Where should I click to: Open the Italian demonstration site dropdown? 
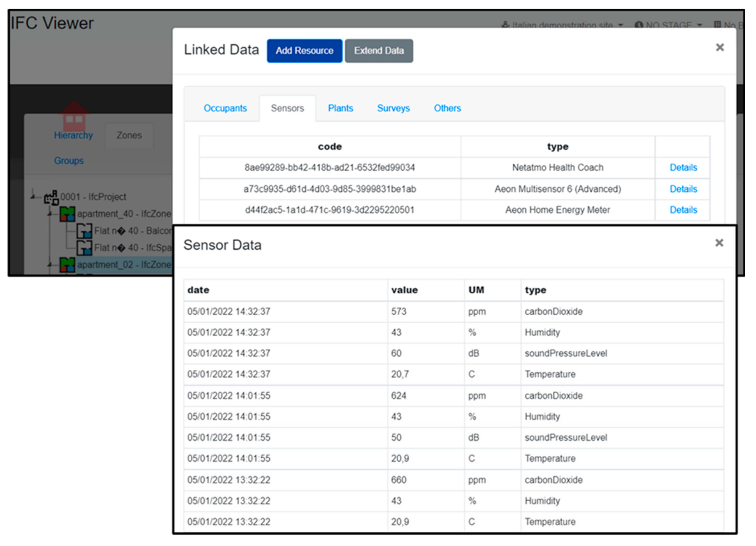[x=563, y=25]
